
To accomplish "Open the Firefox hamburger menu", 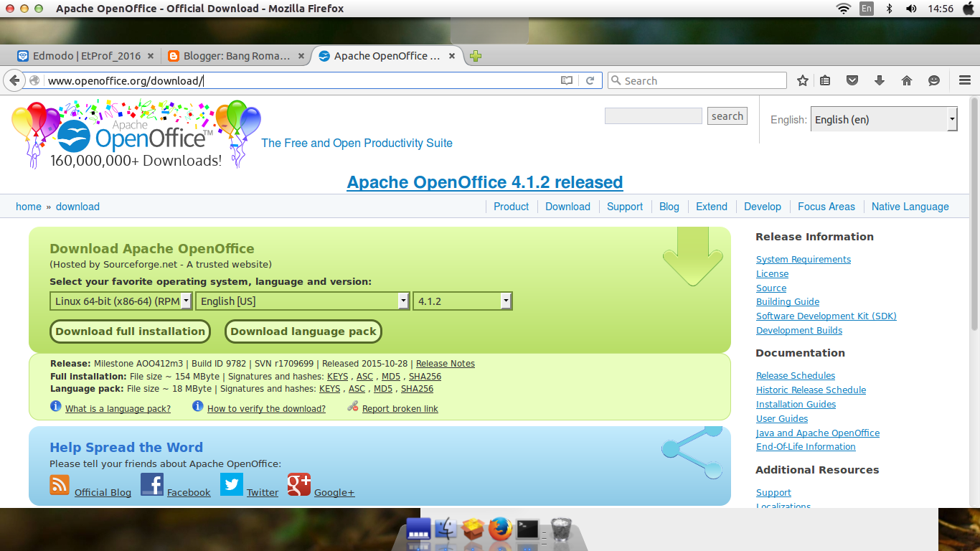I will click(965, 81).
